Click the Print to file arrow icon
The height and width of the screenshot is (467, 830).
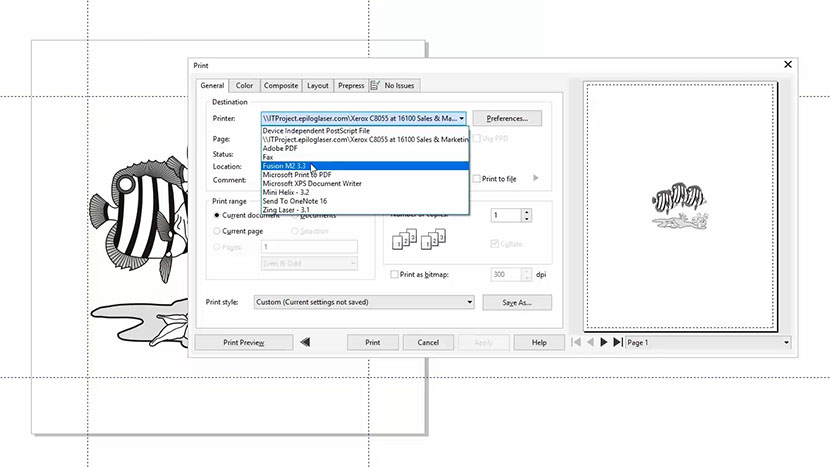(536, 179)
